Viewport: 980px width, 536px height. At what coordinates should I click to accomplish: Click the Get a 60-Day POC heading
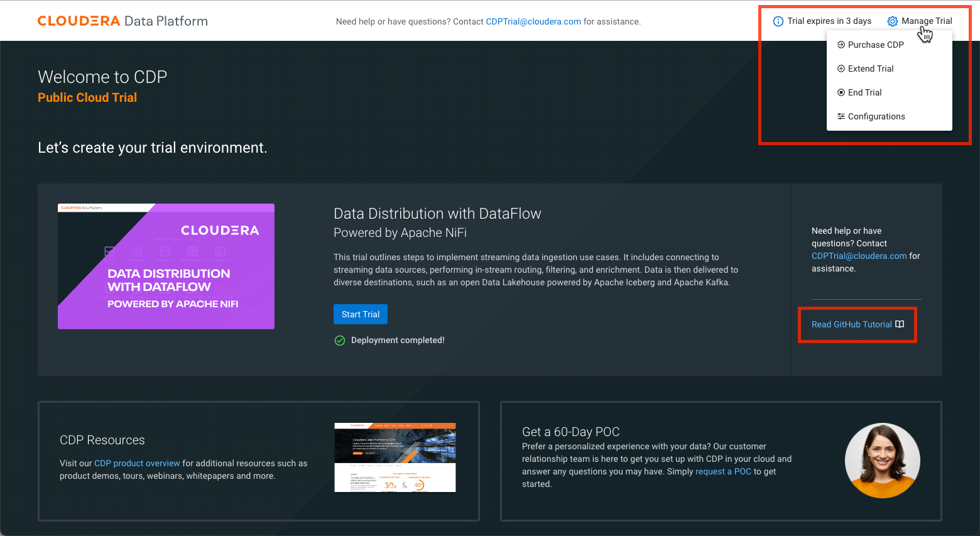click(x=571, y=432)
